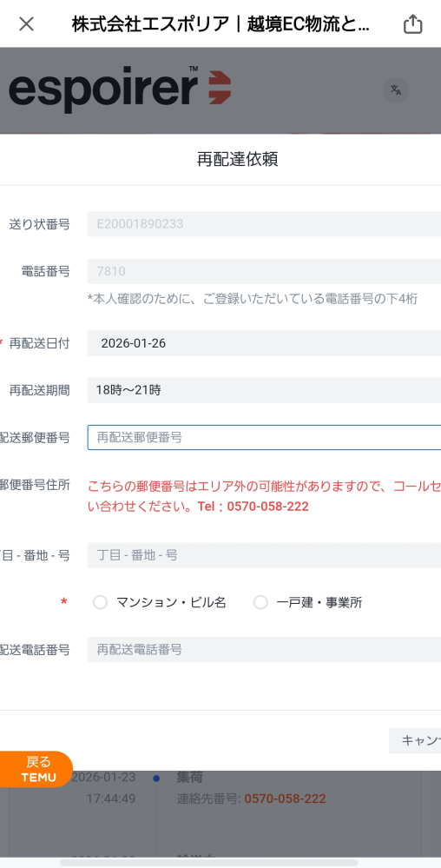This screenshot has height=868, width=441.
Task: Open the 再配送期間 time slot dropdown
Action: 264,390
